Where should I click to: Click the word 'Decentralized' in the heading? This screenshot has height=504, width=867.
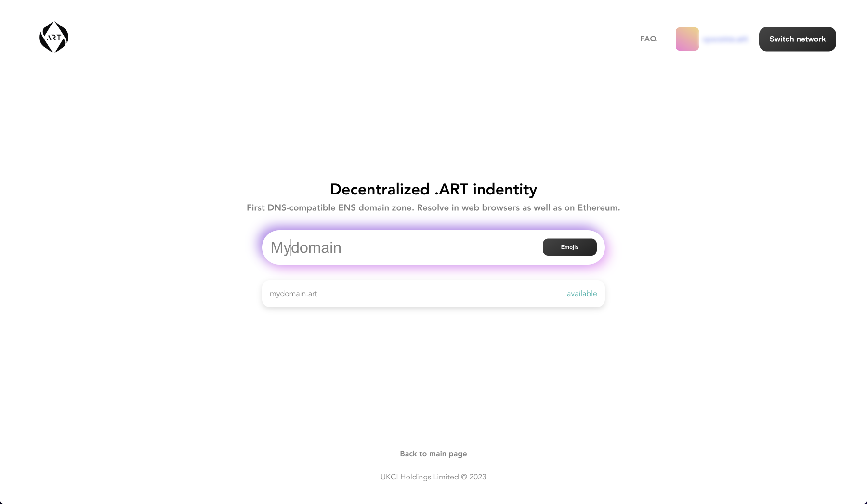[380, 190]
